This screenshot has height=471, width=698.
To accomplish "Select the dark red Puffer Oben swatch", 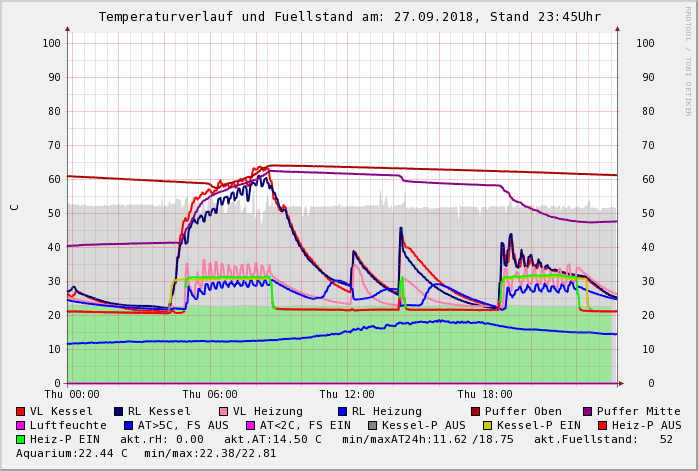I will (x=476, y=411).
